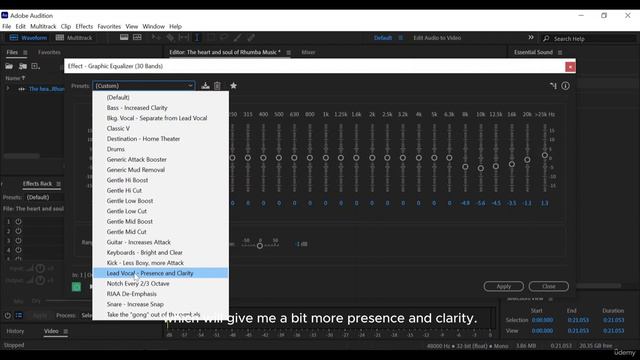Choose Lead Vocal - Presence and Clarity preset
640x360 pixels.
(160, 273)
